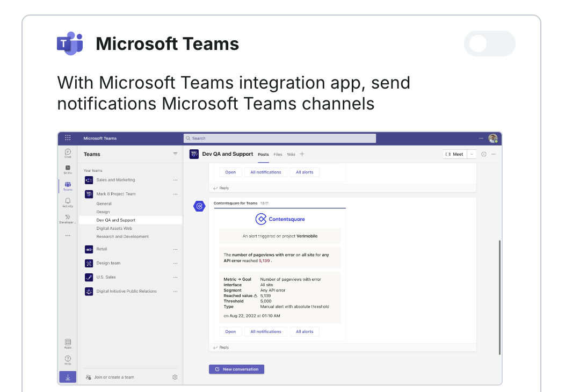The height and width of the screenshot is (392, 565).
Task: Open Chat in the left rail
Action: [68, 153]
